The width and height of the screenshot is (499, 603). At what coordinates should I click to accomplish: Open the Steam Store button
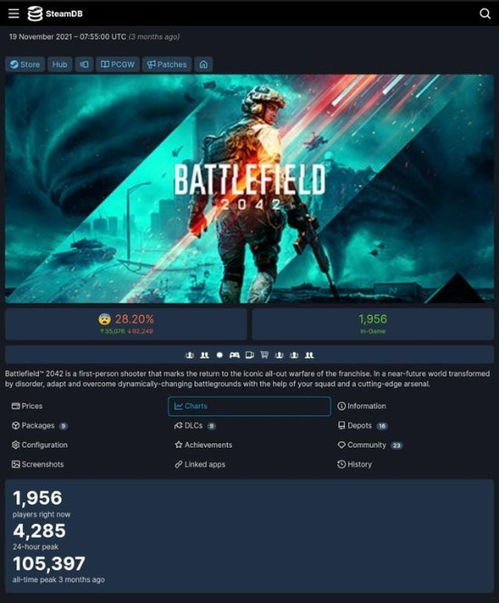click(25, 64)
